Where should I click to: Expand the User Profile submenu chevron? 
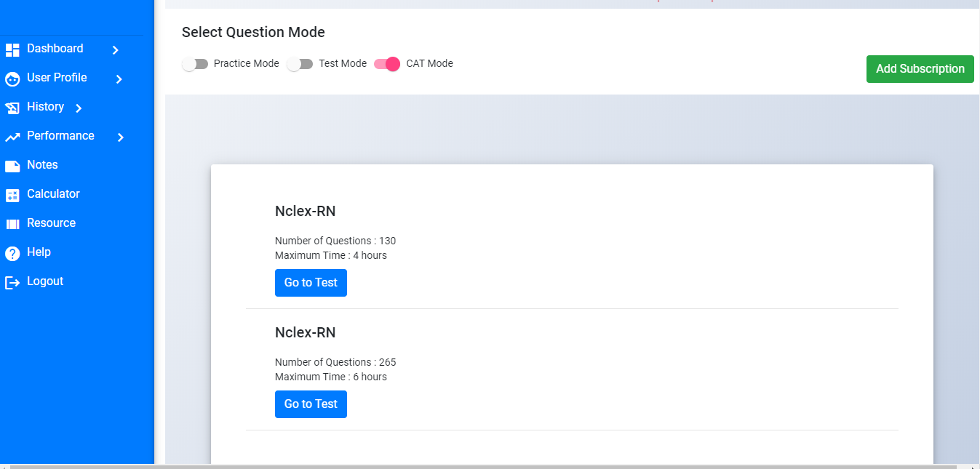[119, 79]
